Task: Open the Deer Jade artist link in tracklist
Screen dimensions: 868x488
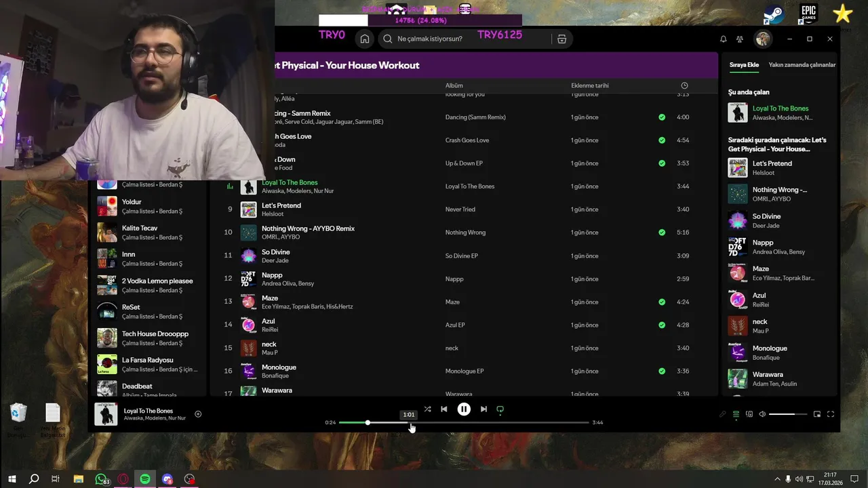Action: click(275, 260)
